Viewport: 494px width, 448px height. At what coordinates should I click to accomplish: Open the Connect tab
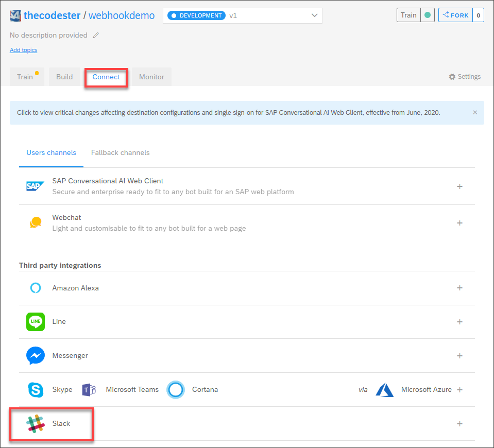coord(106,77)
